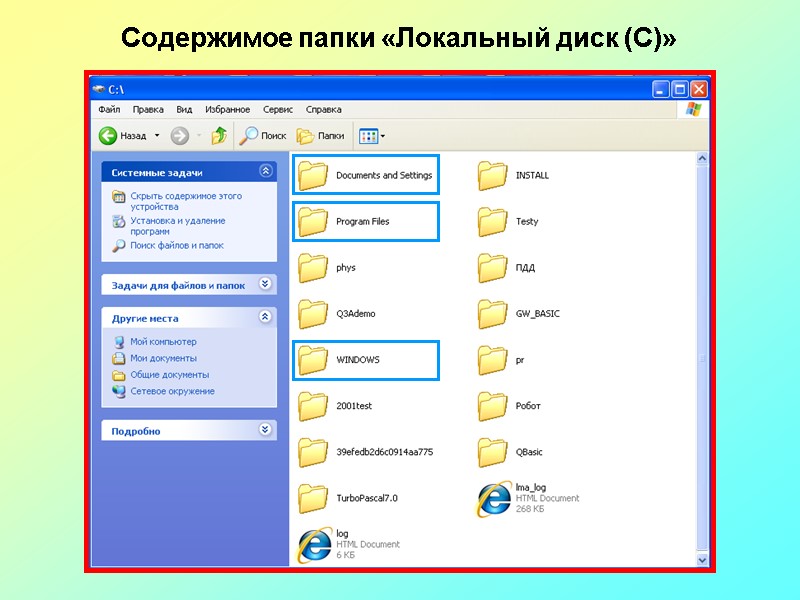Select the TurboPascal7.0 folder icon
This screenshot has width=800, height=600.
(312, 498)
